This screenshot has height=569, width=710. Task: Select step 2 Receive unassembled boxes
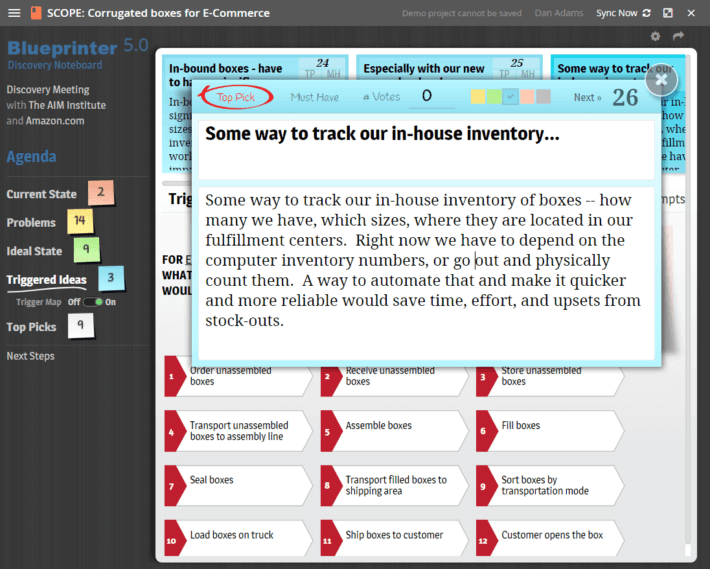click(x=394, y=377)
